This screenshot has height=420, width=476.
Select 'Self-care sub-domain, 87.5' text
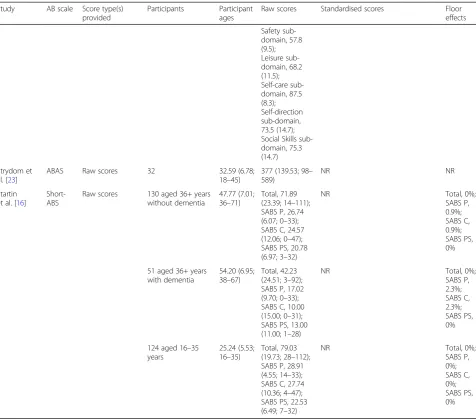click(282, 89)
